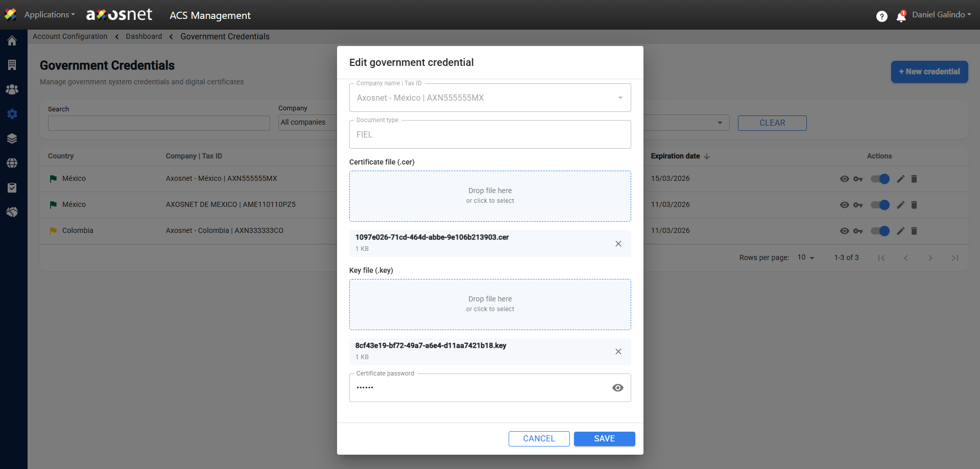Edit the AXOSNET DE MEXICO credential
980x469 pixels.
click(x=900, y=205)
